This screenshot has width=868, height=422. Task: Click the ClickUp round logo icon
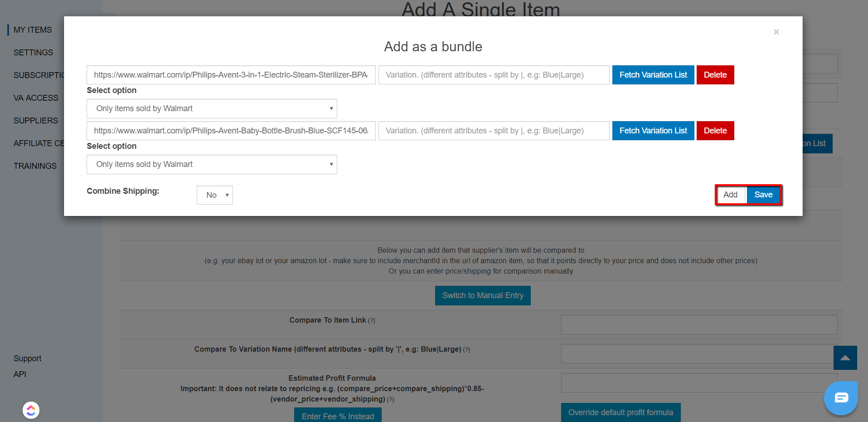click(x=31, y=410)
